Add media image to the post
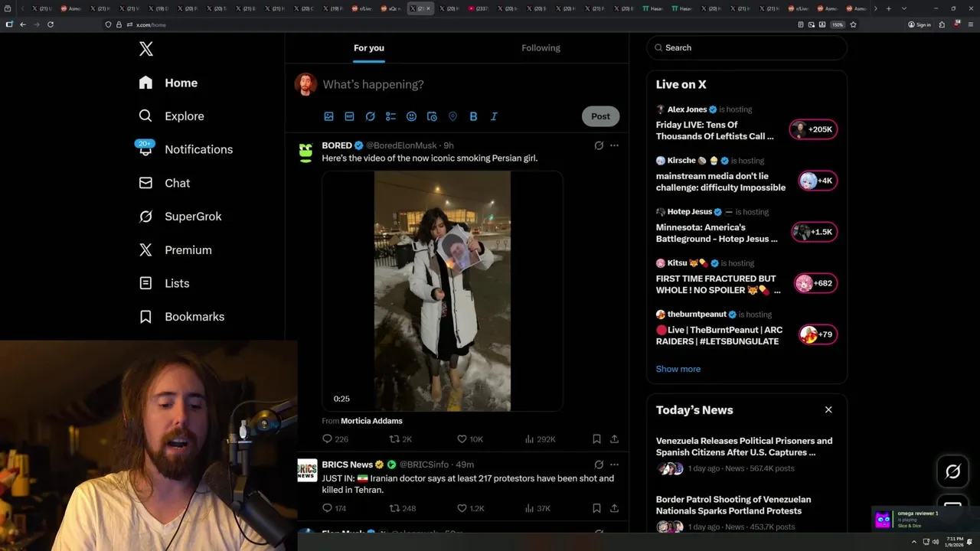 328,116
